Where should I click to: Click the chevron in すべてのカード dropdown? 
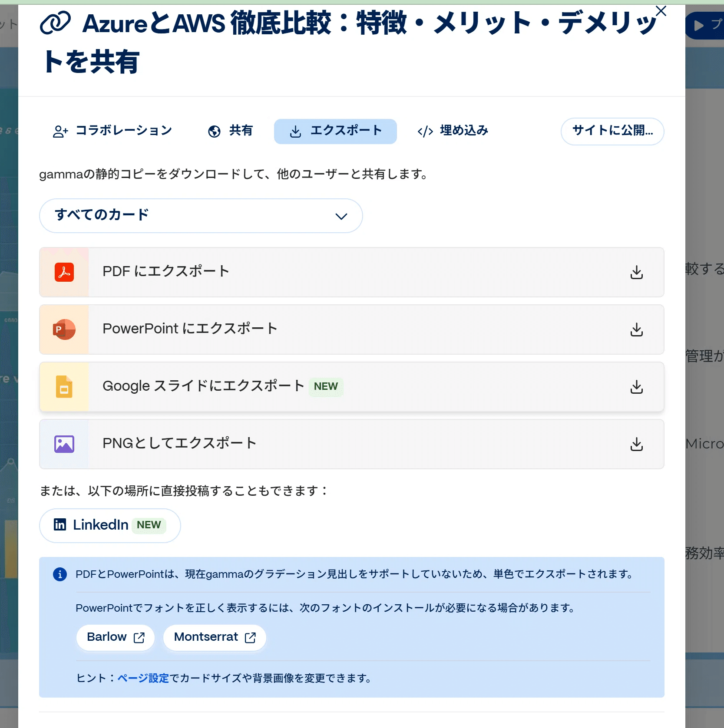341,216
